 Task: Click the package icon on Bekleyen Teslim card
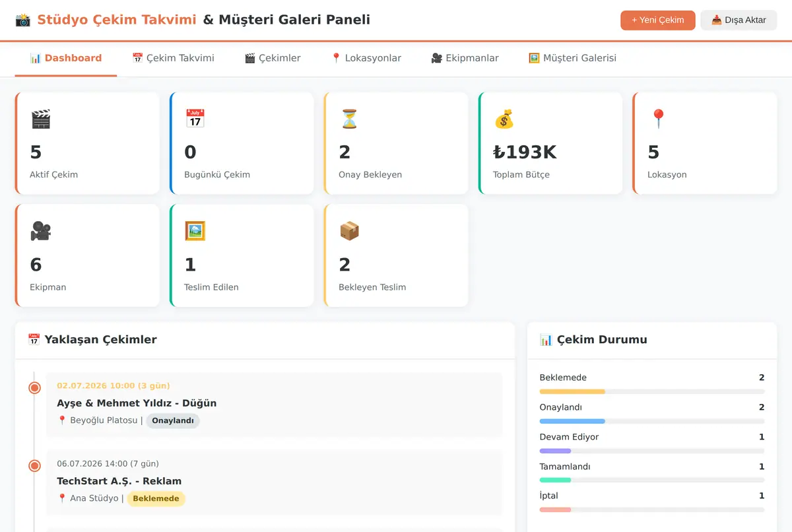[350, 231]
